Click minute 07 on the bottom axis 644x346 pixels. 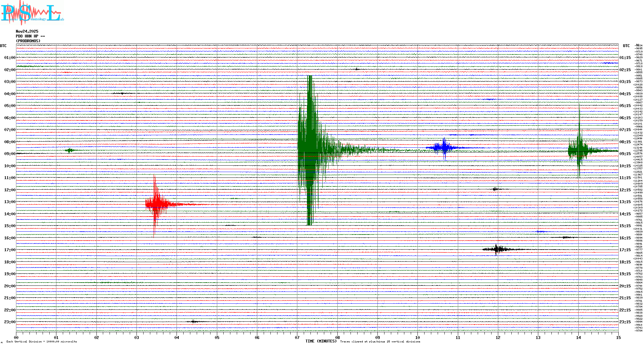click(297, 337)
